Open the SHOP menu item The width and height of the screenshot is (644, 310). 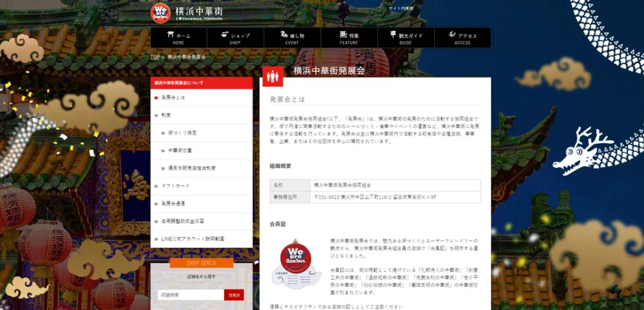coord(235,38)
